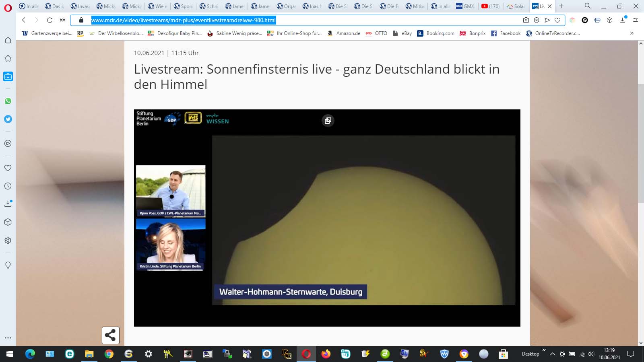Show more bookmarks with the double chevron
644x362 pixels.
pyautogui.click(x=632, y=33)
